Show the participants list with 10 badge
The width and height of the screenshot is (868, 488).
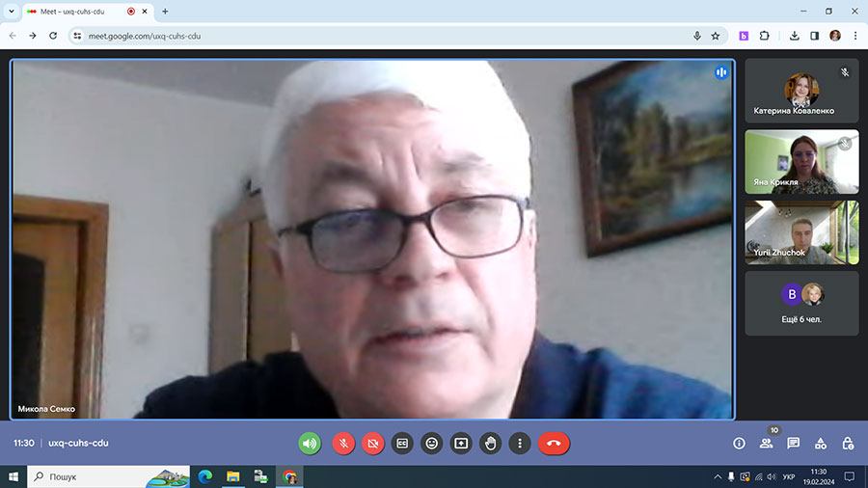point(766,444)
